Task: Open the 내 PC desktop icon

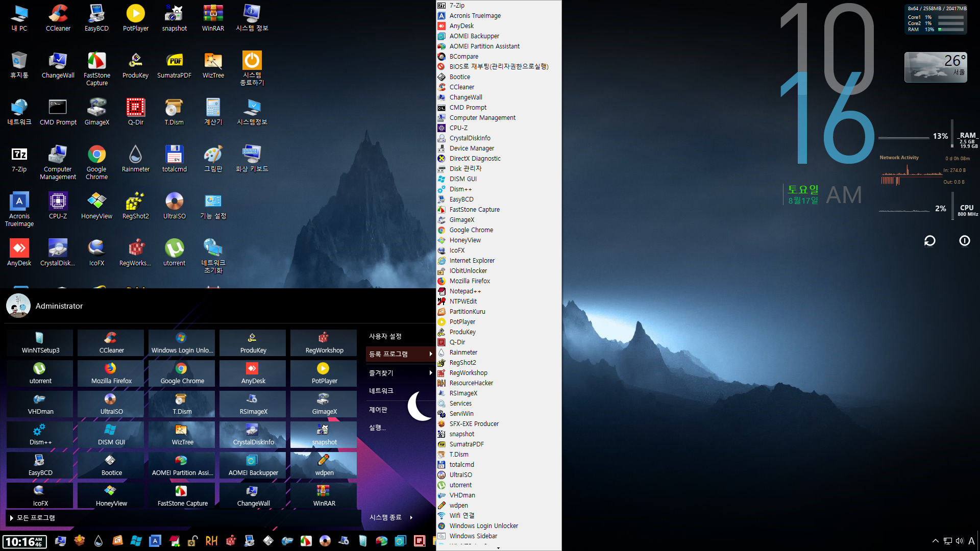Action: point(19,18)
